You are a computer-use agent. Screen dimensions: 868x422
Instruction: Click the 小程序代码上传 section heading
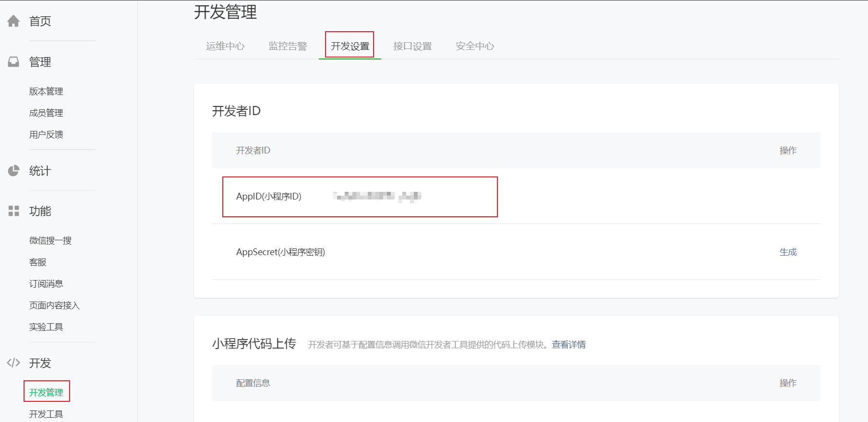(254, 343)
